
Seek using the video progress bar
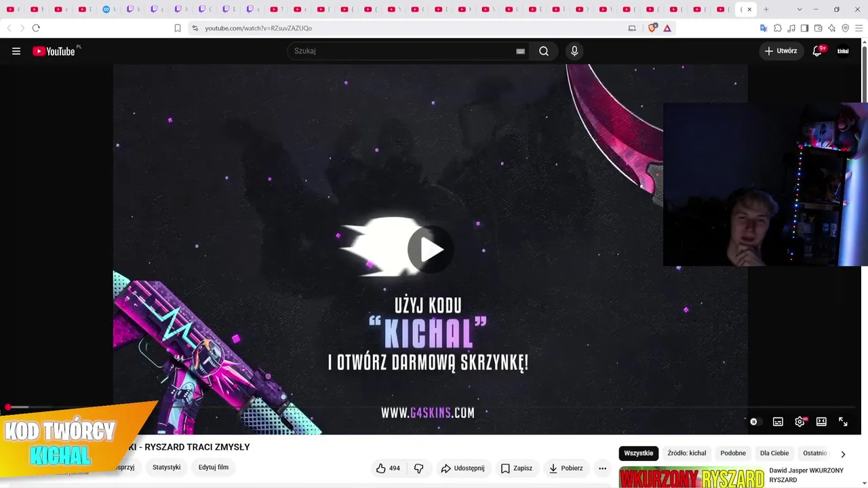pos(430,407)
